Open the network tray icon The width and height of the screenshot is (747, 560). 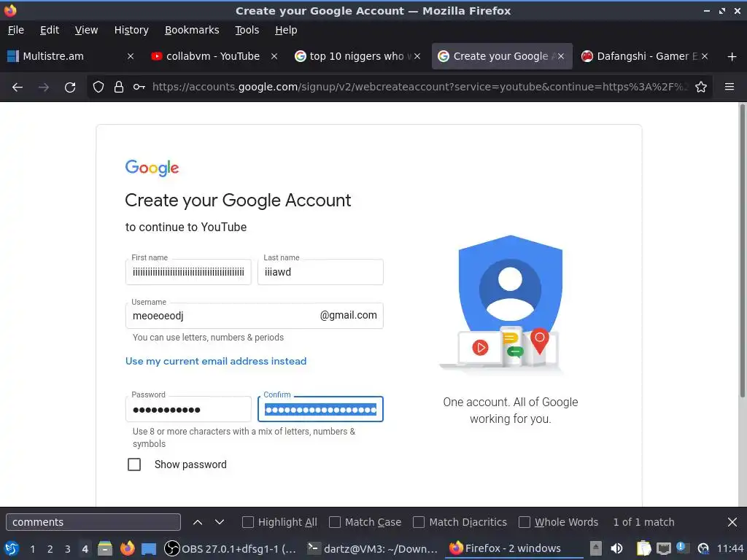point(664,548)
